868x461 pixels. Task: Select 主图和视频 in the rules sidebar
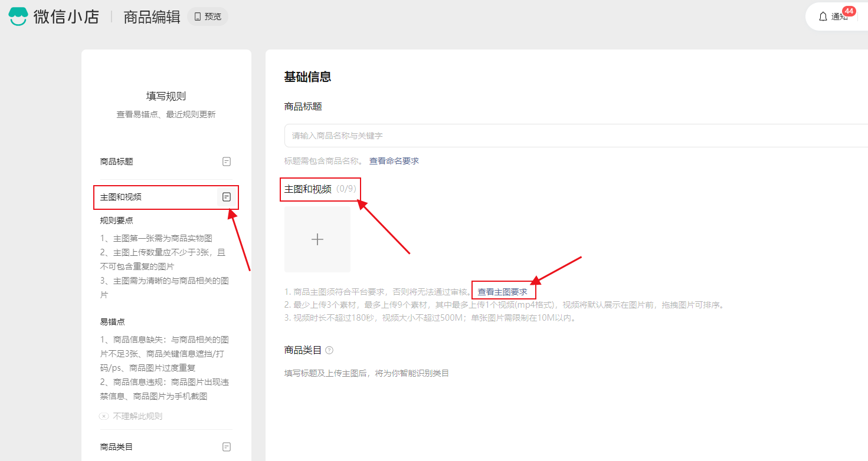[121, 197]
